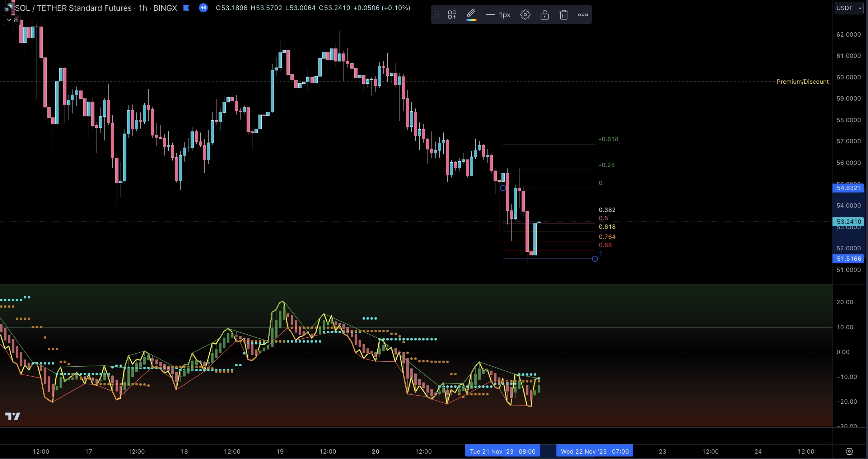
Task: Click the blue flag icon beside BINGX
Action: [x=186, y=8]
